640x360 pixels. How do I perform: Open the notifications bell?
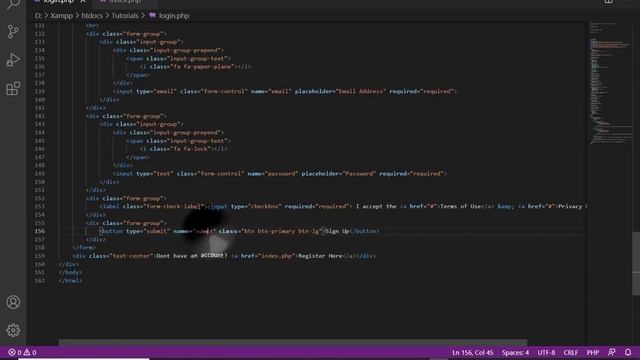tap(628, 352)
